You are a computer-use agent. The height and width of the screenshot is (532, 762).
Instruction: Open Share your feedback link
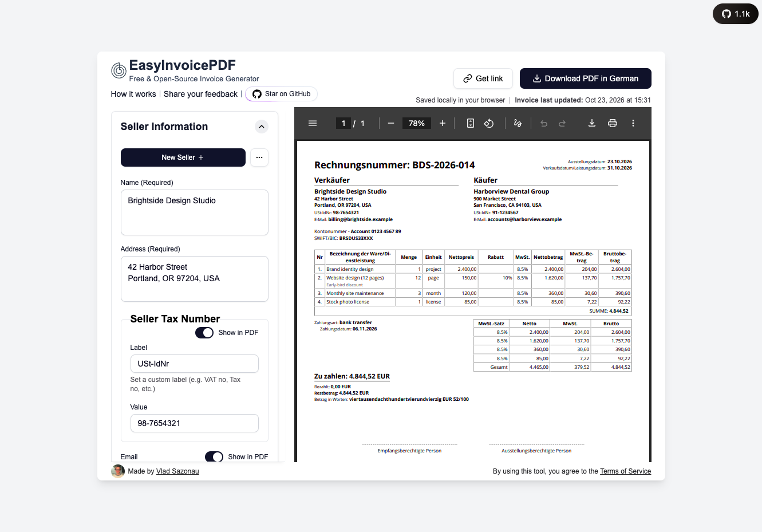click(200, 94)
